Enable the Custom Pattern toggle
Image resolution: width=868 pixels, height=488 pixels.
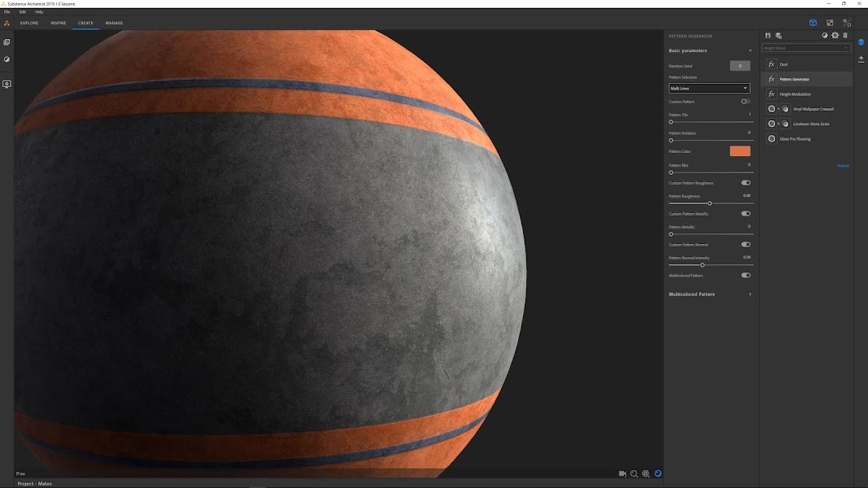(746, 102)
